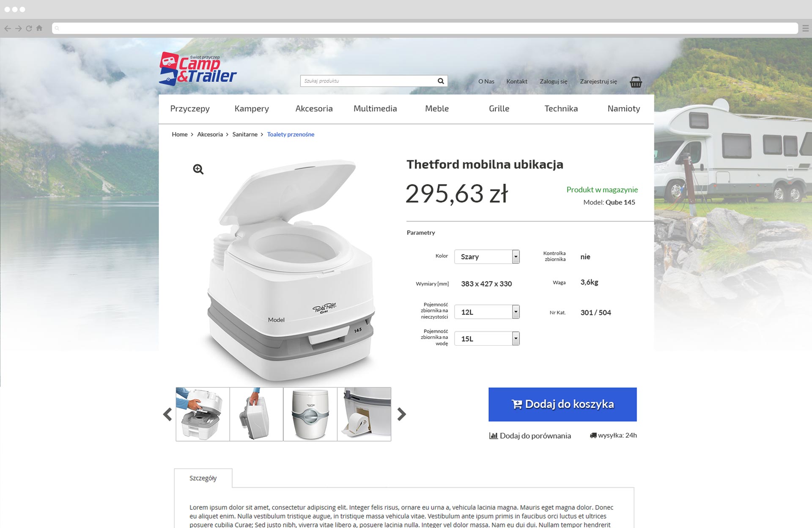
Task: Click the weight value 3,6kg
Action: tap(589, 283)
